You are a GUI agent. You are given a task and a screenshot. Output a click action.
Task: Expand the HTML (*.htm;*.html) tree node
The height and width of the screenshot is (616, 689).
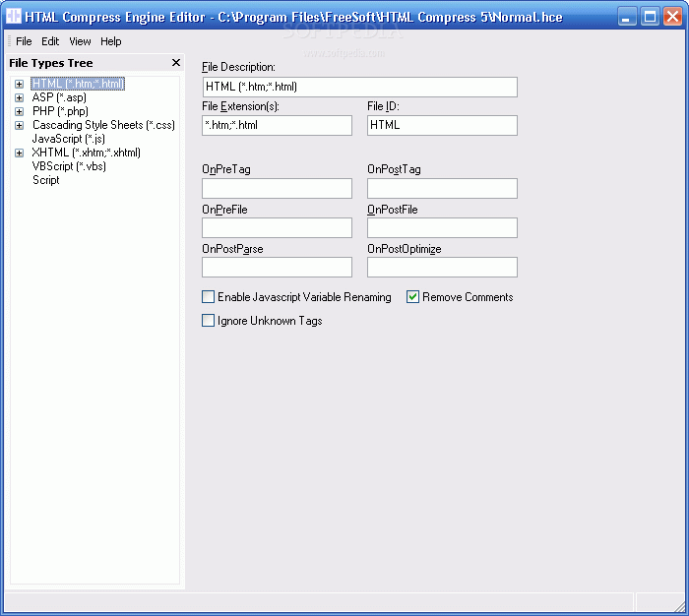tap(19, 84)
